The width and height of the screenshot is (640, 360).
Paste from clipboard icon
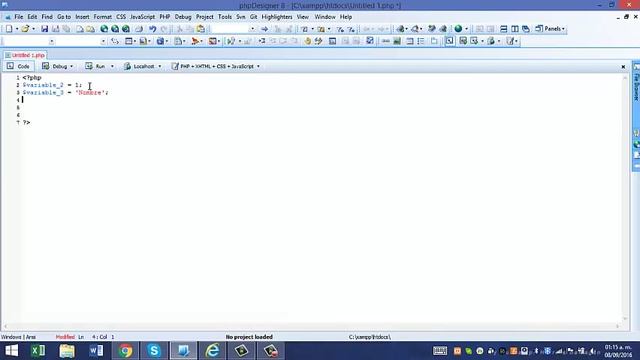[201, 29]
